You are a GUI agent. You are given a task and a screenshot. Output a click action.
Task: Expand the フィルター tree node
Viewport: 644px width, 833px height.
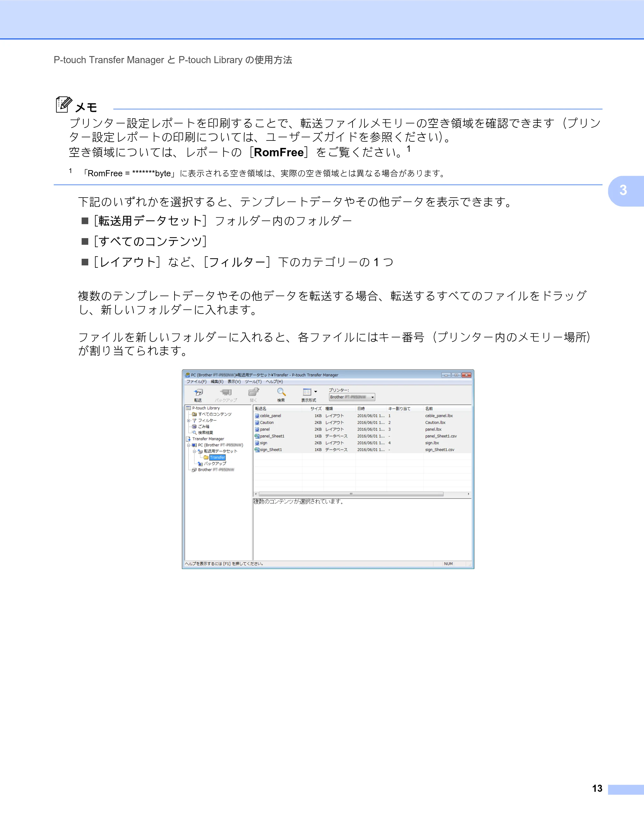coord(188,421)
